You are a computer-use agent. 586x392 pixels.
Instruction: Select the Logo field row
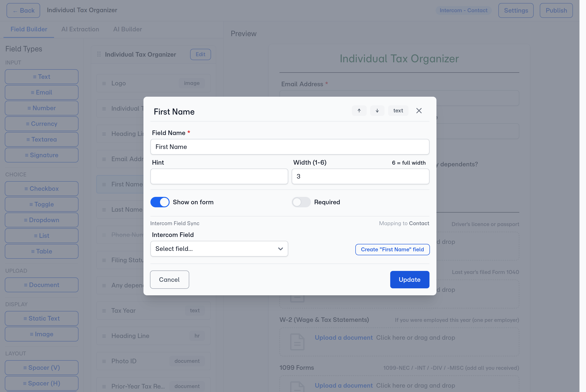(x=153, y=83)
